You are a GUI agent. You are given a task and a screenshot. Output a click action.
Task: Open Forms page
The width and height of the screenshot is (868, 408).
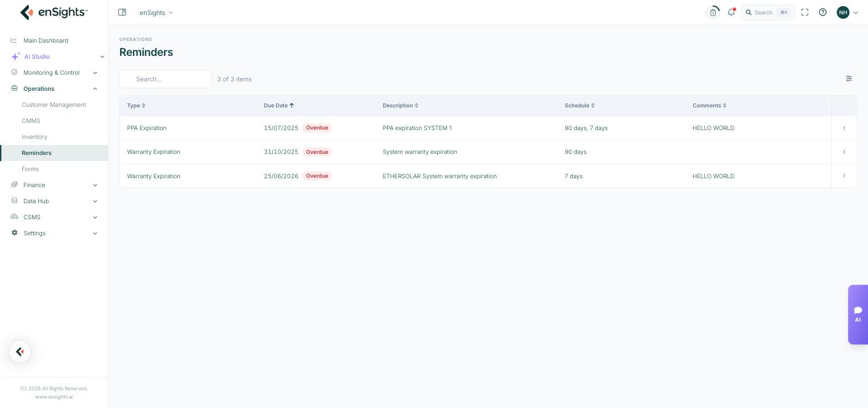point(30,169)
